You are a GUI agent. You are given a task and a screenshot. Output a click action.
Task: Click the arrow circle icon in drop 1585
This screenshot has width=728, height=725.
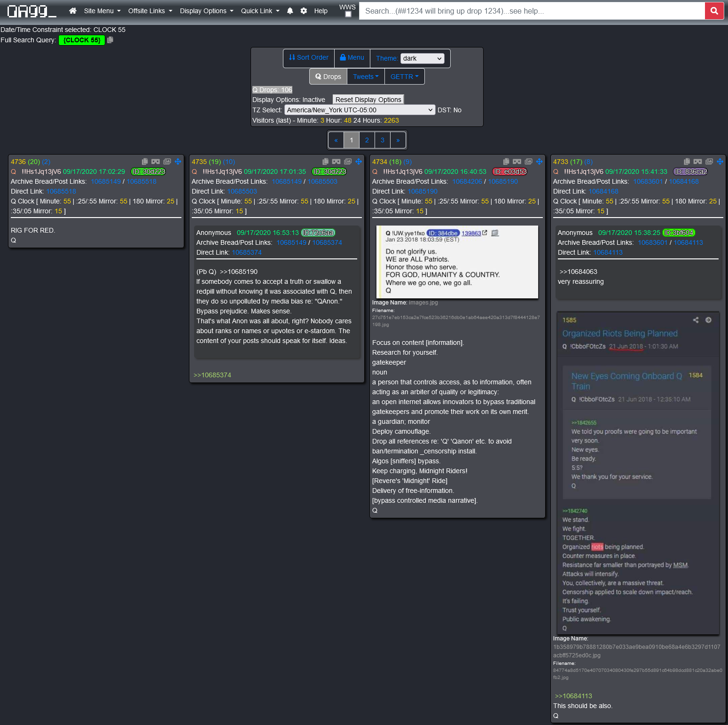(x=708, y=320)
